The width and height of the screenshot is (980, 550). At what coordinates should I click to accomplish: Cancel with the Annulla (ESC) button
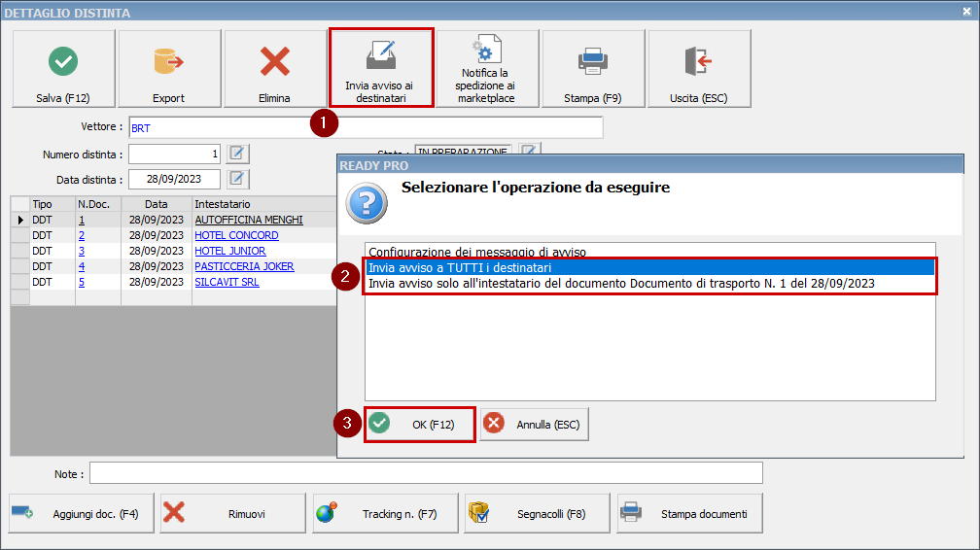coord(535,425)
